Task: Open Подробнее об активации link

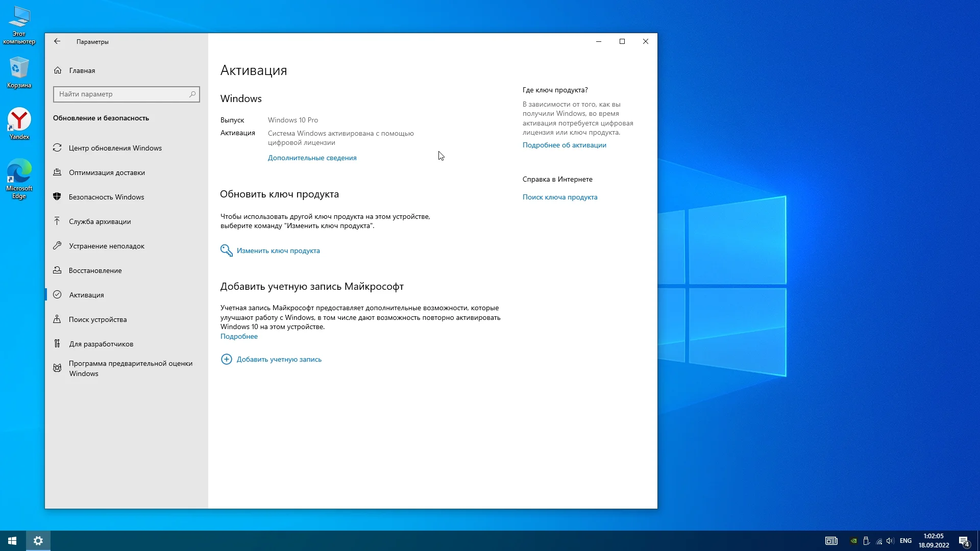Action: point(564,145)
